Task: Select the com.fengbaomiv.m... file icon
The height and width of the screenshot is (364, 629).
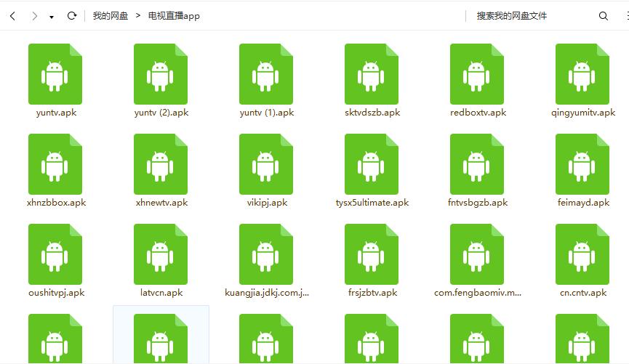Action: tap(477, 254)
